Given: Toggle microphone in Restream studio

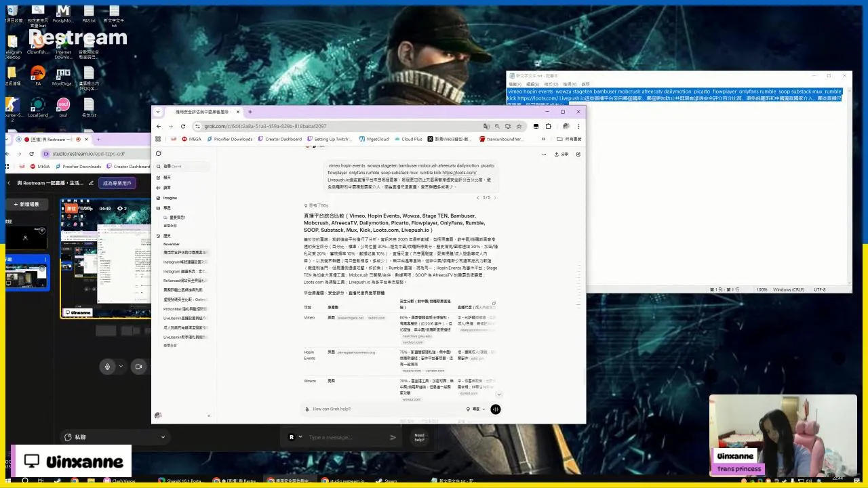Looking at the screenshot, I should pyautogui.click(x=107, y=366).
